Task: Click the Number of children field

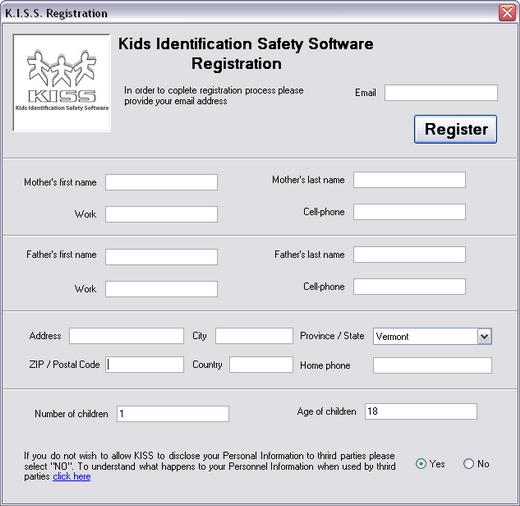Action: coord(173,414)
